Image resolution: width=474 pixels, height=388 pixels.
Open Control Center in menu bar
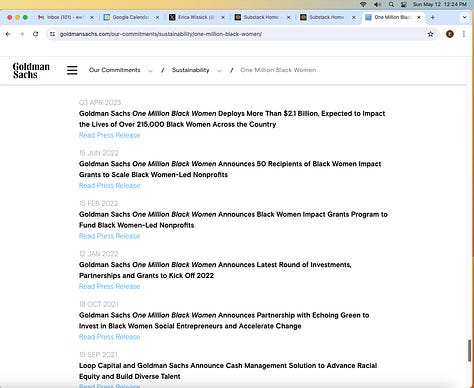tap(404, 4)
